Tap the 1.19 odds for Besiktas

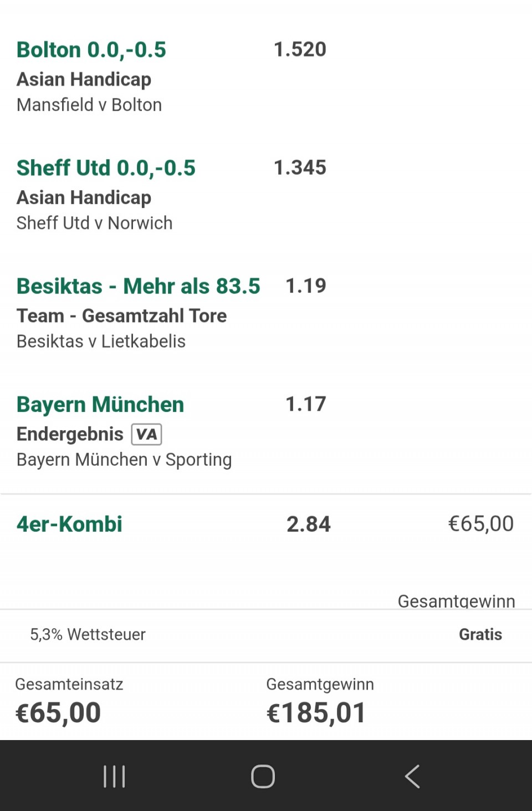coord(305,286)
